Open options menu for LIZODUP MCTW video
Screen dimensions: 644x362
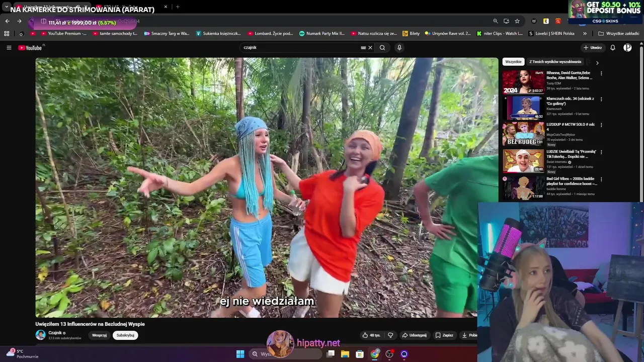tap(601, 125)
